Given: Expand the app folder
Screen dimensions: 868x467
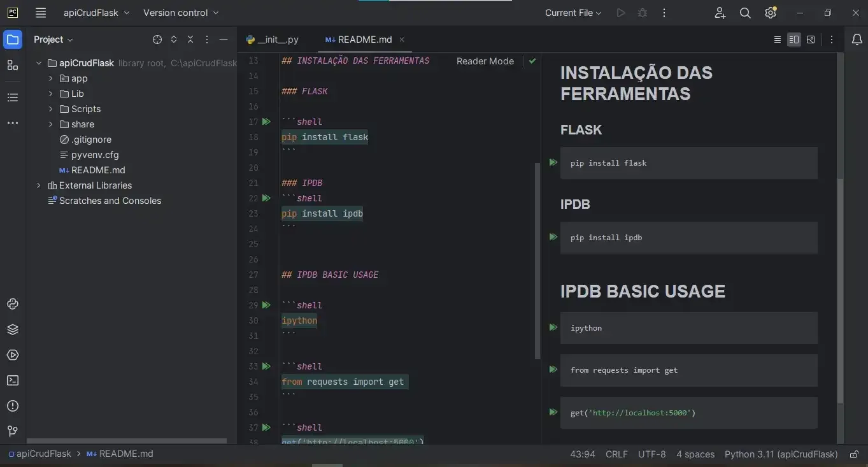Looking at the screenshot, I should click(x=51, y=78).
